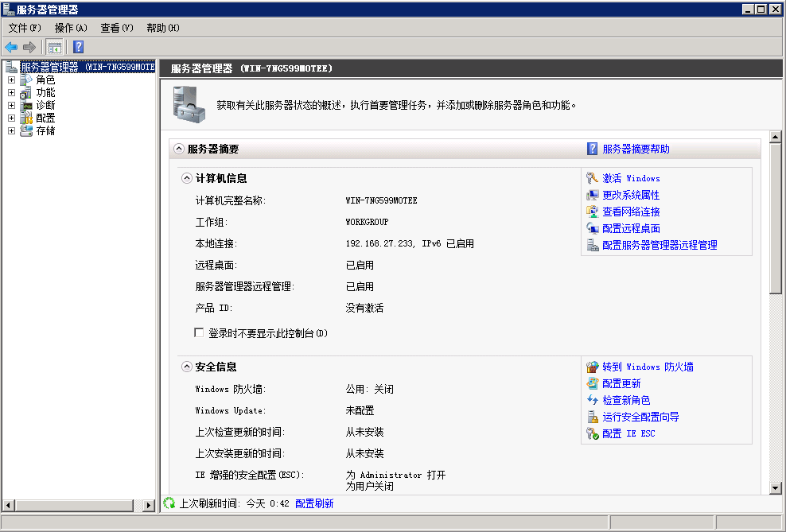Click the show/hide console tree icon
786x532 pixels.
pyautogui.click(x=54, y=47)
